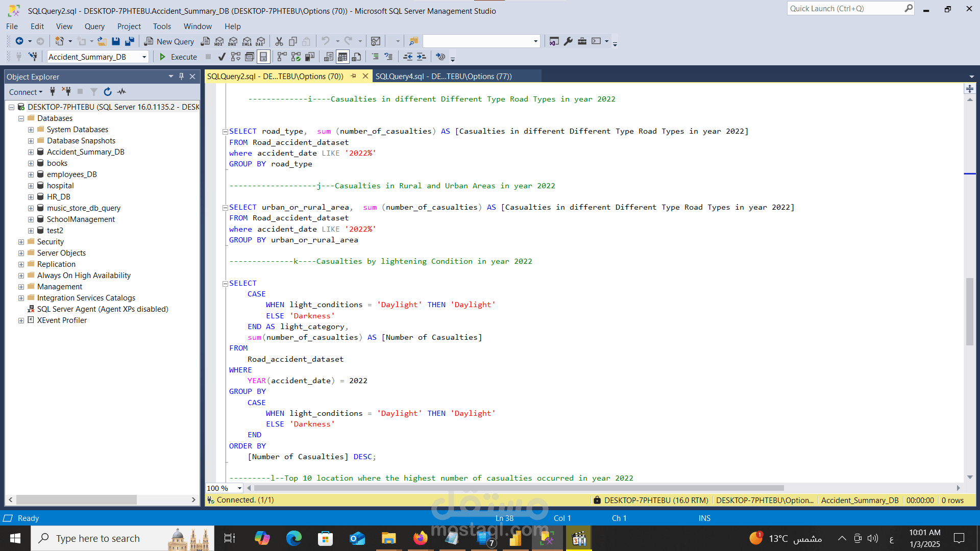Open the Activity Monitor toolbar icon
This screenshot has width=980, height=551.
click(376, 41)
